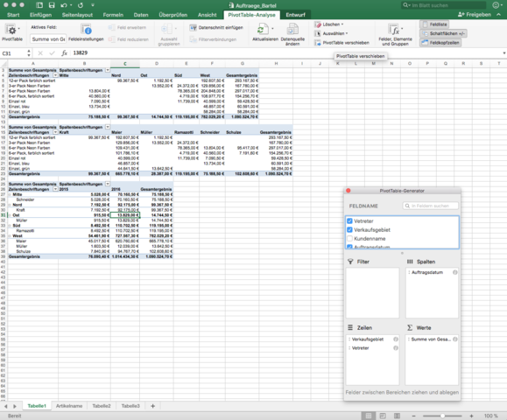The width and height of the screenshot is (507, 420).
Task: Open the Einfügen ribbon tab
Action: pos(40,15)
